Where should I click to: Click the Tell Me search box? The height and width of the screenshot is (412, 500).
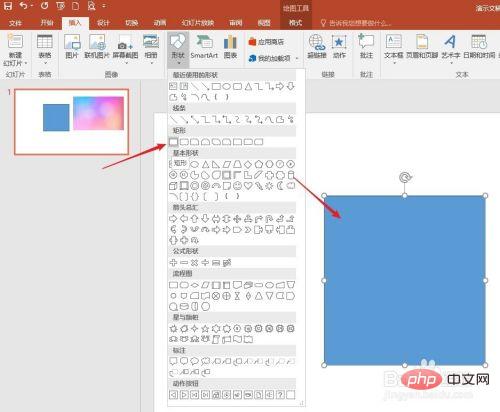(355, 23)
